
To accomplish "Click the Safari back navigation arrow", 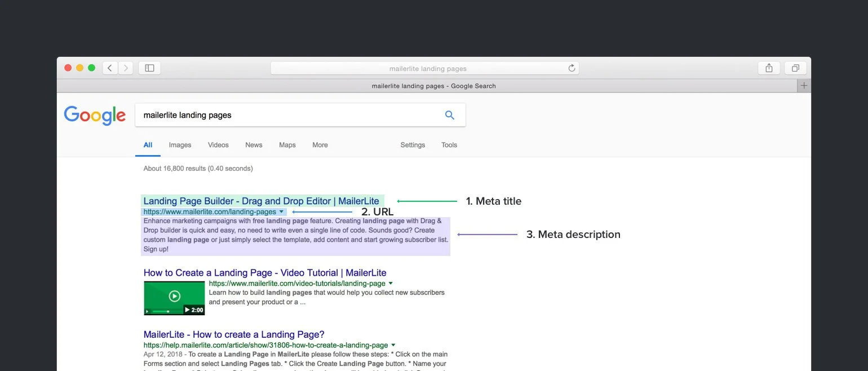I will pyautogui.click(x=110, y=68).
